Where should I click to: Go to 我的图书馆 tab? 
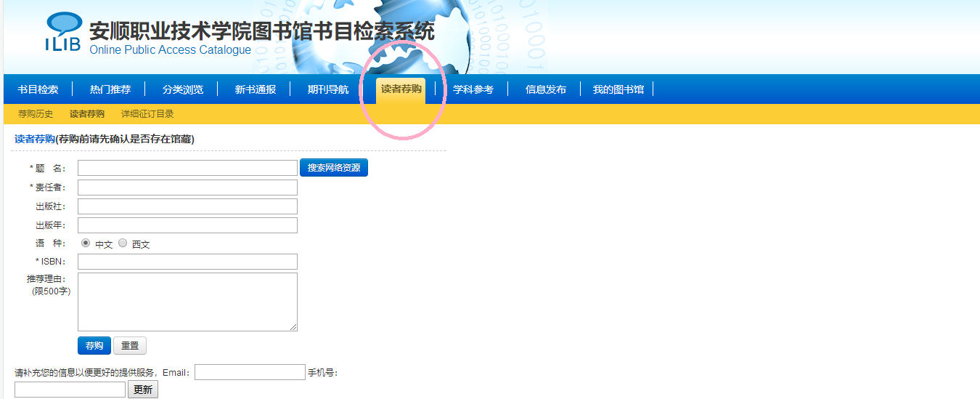click(x=618, y=89)
